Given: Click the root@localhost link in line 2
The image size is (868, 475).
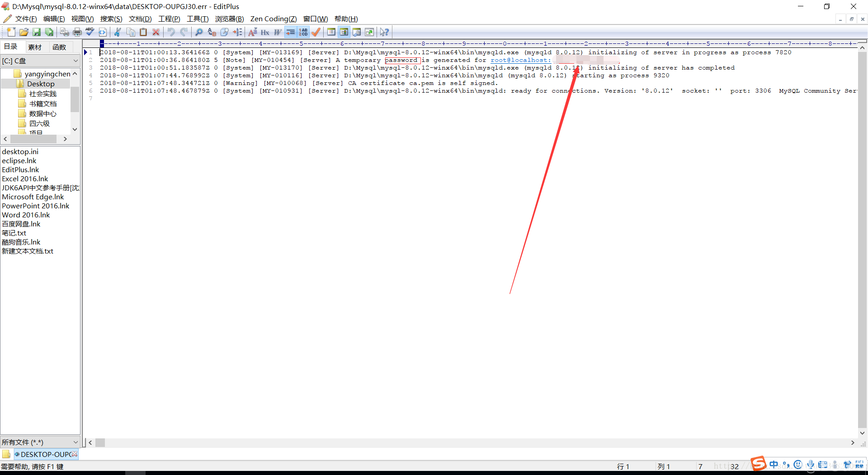Looking at the screenshot, I should [x=521, y=60].
